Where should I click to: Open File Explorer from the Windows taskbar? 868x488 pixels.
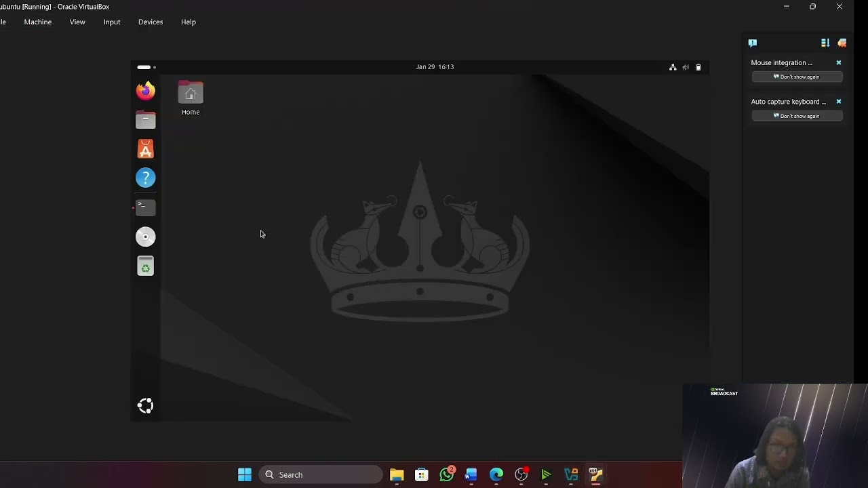(x=397, y=475)
